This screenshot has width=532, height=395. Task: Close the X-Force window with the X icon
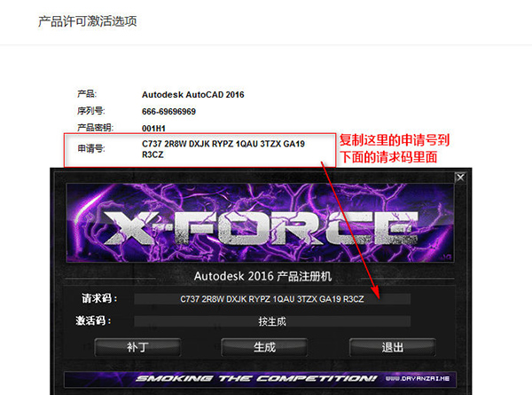tap(460, 178)
